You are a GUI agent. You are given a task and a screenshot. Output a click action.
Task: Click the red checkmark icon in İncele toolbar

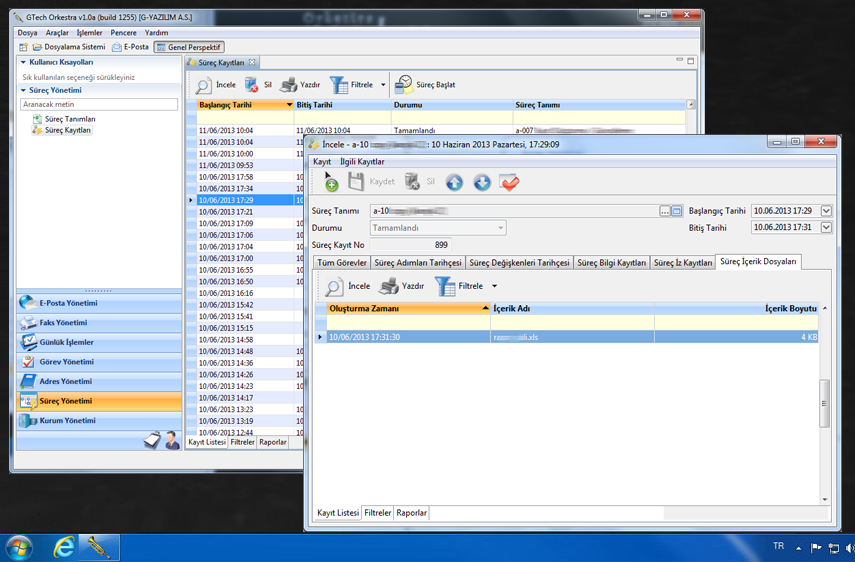pos(509,182)
